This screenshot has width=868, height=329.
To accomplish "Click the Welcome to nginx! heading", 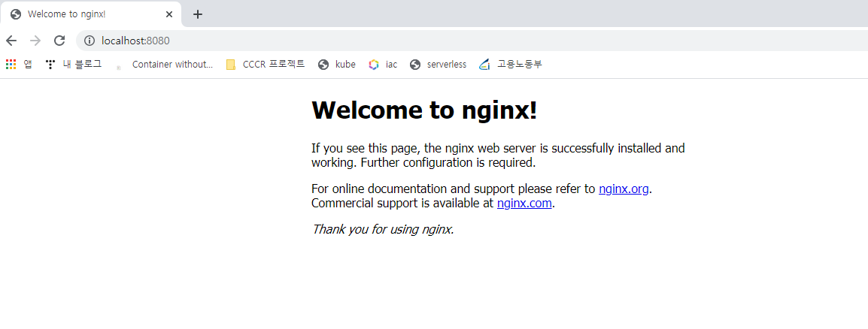I will click(x=424, y=110).
